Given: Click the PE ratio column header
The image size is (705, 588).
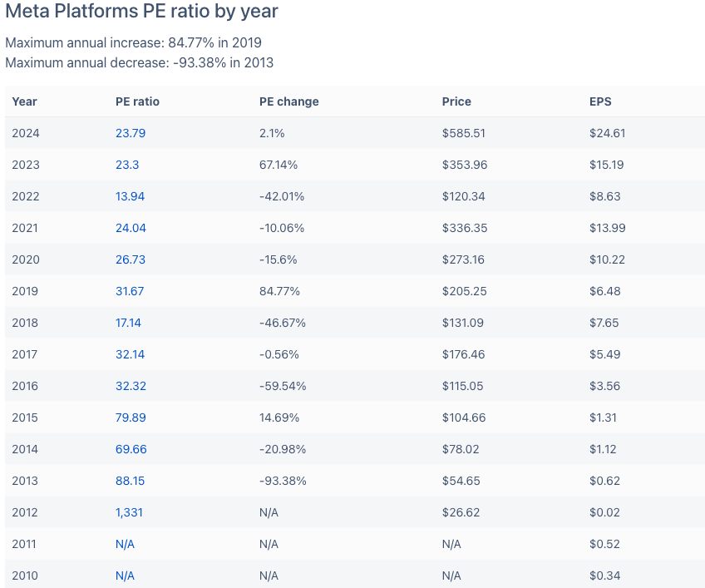Looking at the screenshot, I should pyautogui.click(x=137, y=101).
